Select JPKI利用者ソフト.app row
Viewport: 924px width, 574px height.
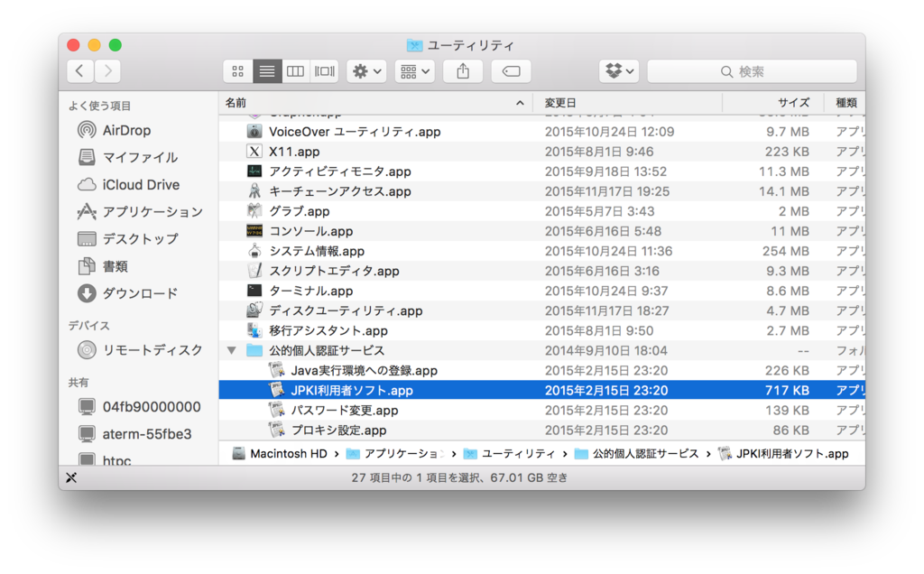[541, 390]
